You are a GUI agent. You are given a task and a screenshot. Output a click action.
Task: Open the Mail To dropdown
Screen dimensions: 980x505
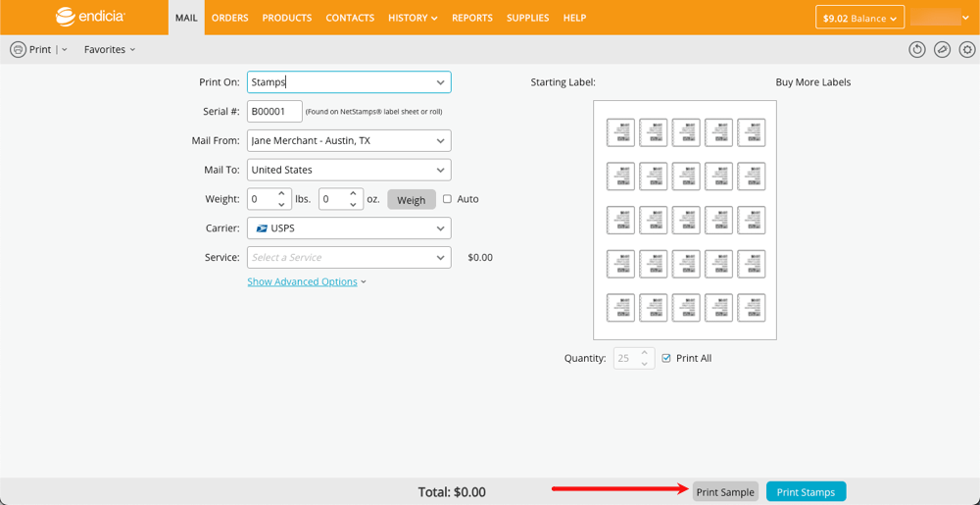point(350,170)
